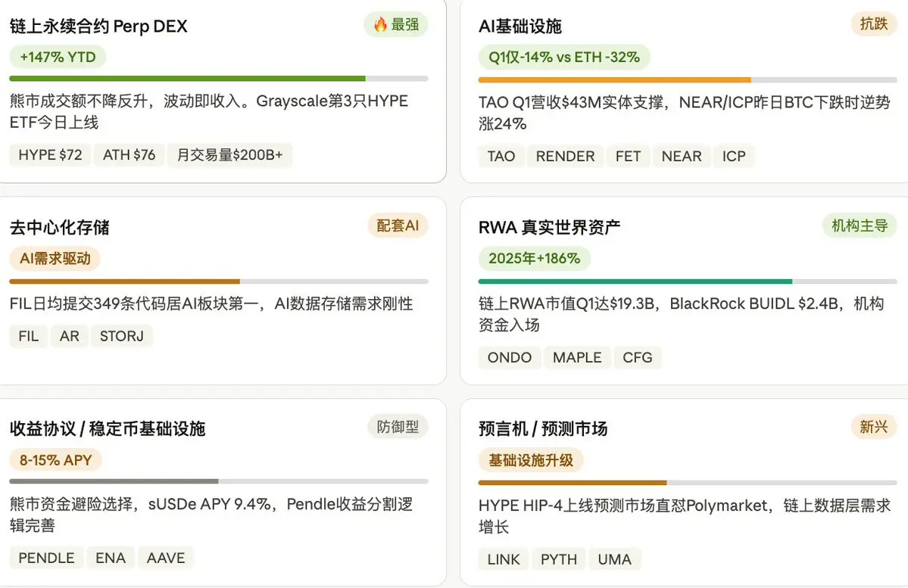Click the 配套AI badge on 去中心化存储 card
Viewport: 908px width, 588px height.
[398, 225]
